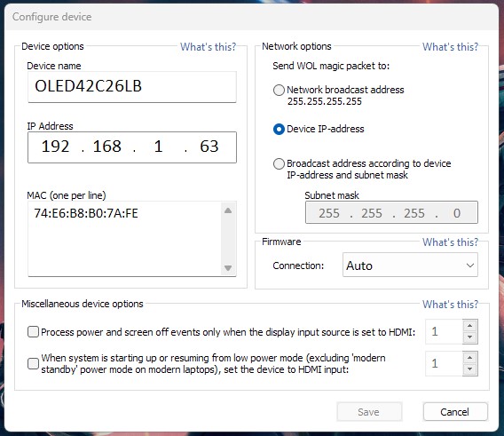
Task: Click the MAC list scroll down arrow
Action: (228, 267)
